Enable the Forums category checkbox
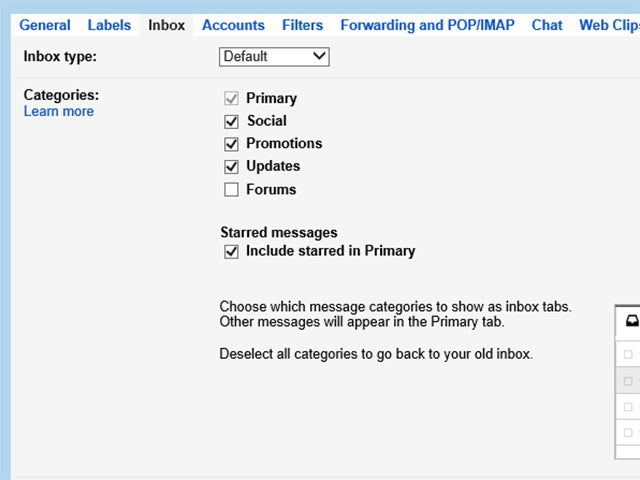 [x=231, y=189]
